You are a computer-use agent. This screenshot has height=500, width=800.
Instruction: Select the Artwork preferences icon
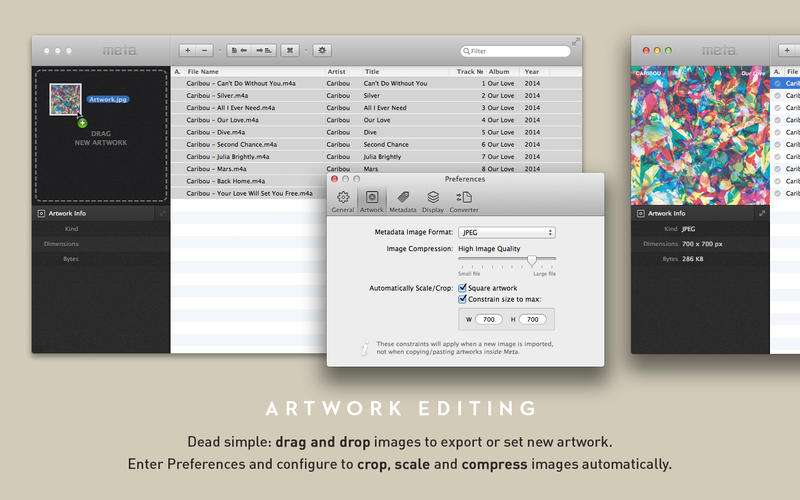click(x=371, y=201)
